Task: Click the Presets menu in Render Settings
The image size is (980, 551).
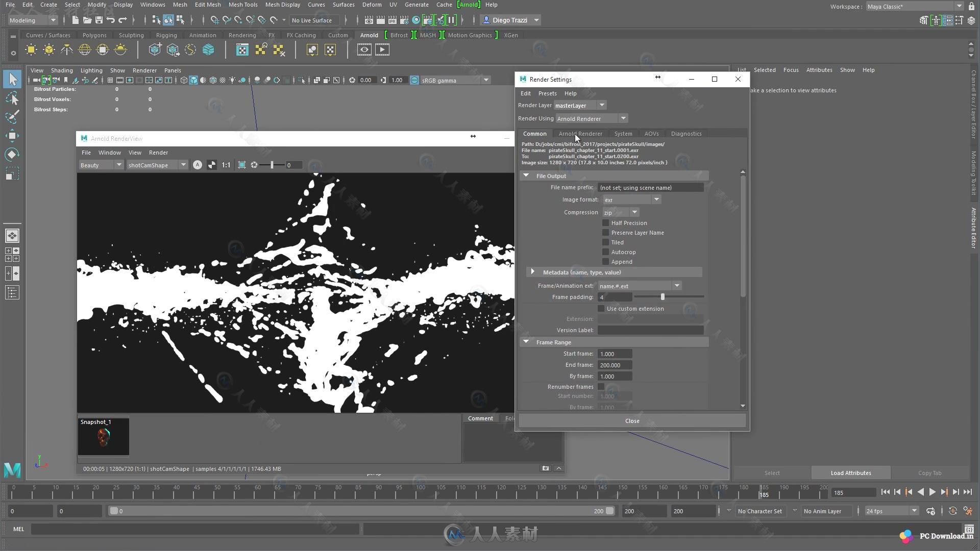Action: coord(548,93)
